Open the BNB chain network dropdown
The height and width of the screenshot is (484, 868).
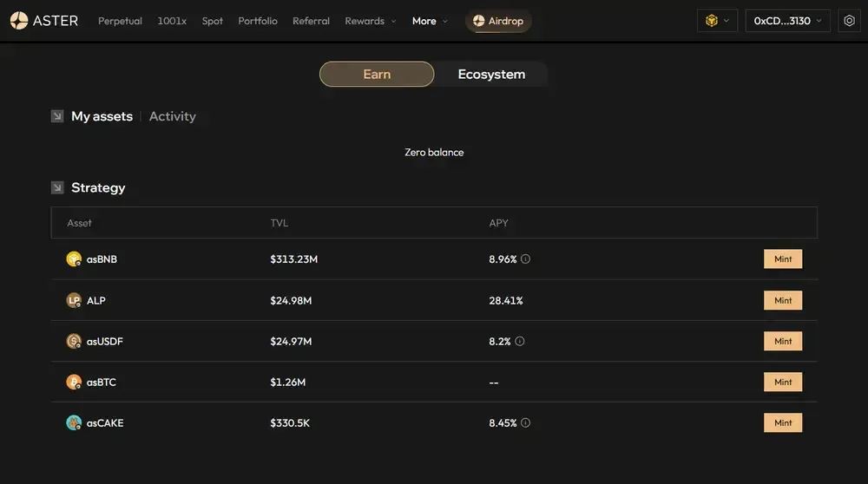[x=717, y=21]
